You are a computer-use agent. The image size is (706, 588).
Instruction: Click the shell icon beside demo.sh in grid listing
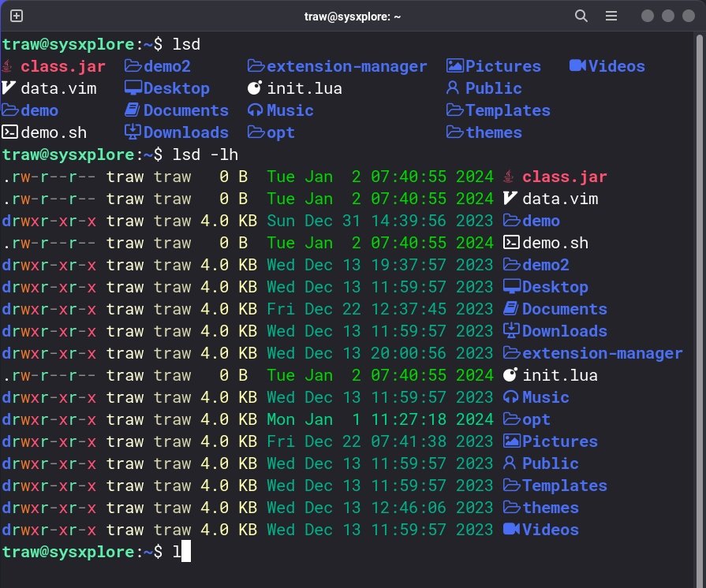pyautogui.click(x=10, y=132)
